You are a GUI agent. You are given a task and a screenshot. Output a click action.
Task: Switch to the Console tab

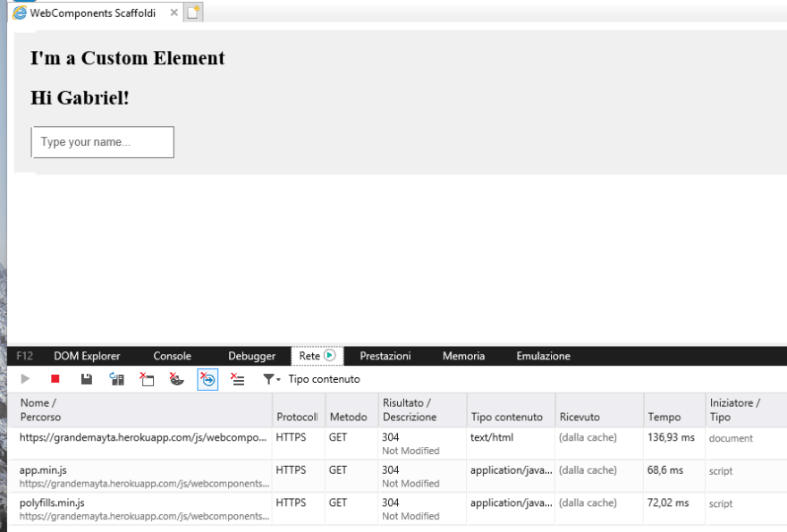click(172, 356)
